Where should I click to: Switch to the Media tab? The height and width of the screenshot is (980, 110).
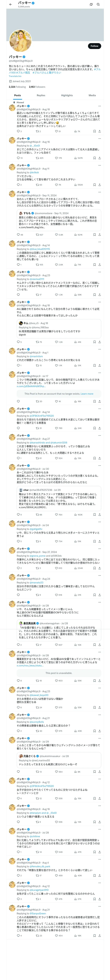(92, 96)
